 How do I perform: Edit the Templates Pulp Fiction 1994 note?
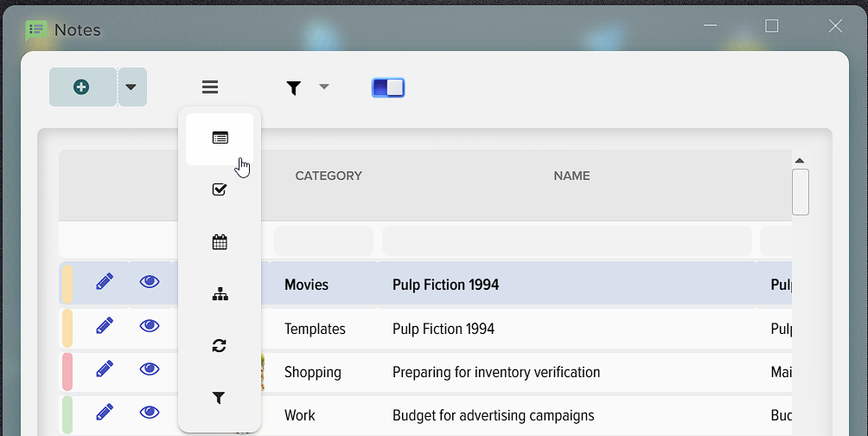(105, 325)
